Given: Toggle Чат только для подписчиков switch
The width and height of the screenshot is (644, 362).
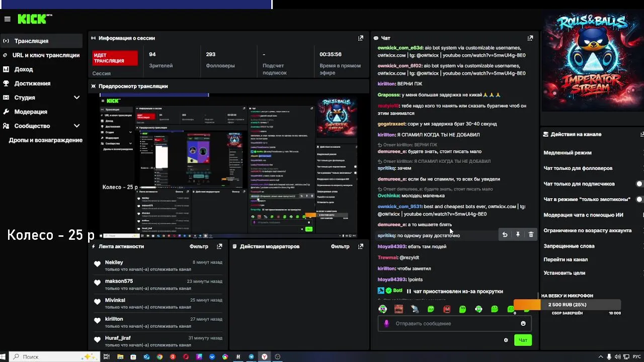Looking at the screenshot, I should pyautogui.click(x=640, y=184).
